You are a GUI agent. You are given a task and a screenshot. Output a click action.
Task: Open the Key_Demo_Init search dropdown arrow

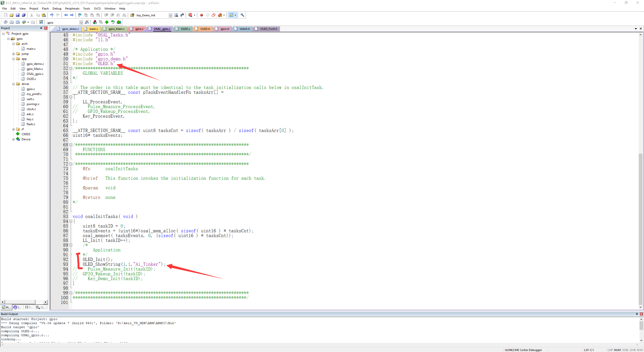coord(170,15)
